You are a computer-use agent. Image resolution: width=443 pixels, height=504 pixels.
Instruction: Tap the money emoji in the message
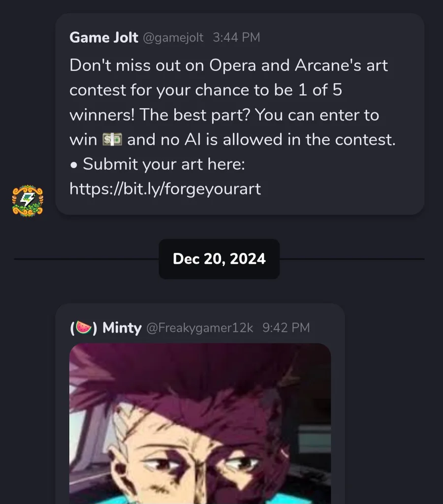[112, 139]
